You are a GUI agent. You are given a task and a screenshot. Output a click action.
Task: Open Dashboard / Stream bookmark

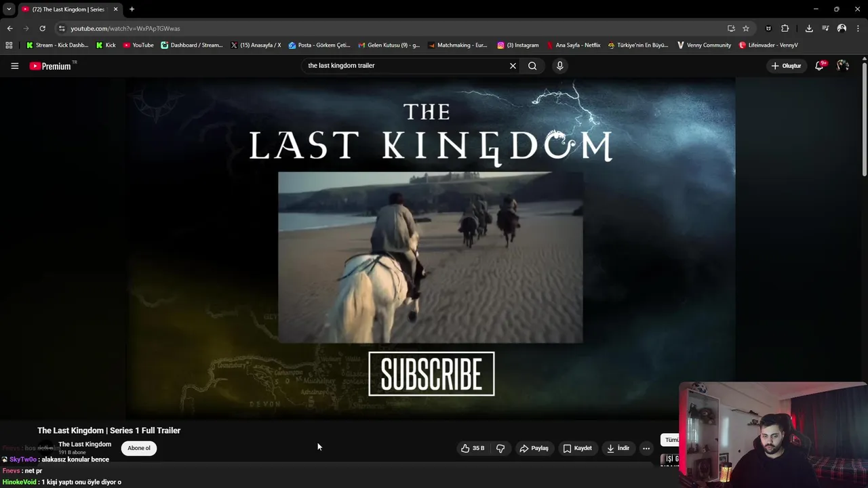tap(192, 45)
